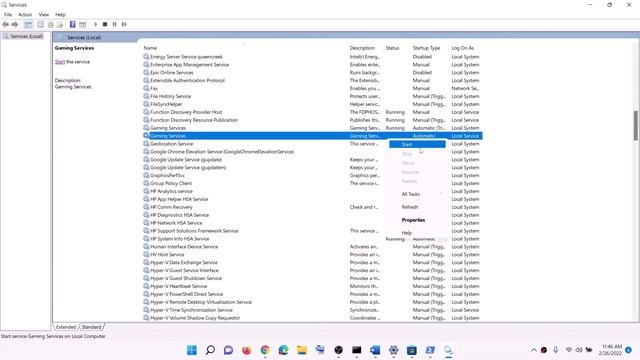The width and height of the screenshot is (640, 360).
Task: Click the taskbar volume speaker icon
Action: coord(579,350)
